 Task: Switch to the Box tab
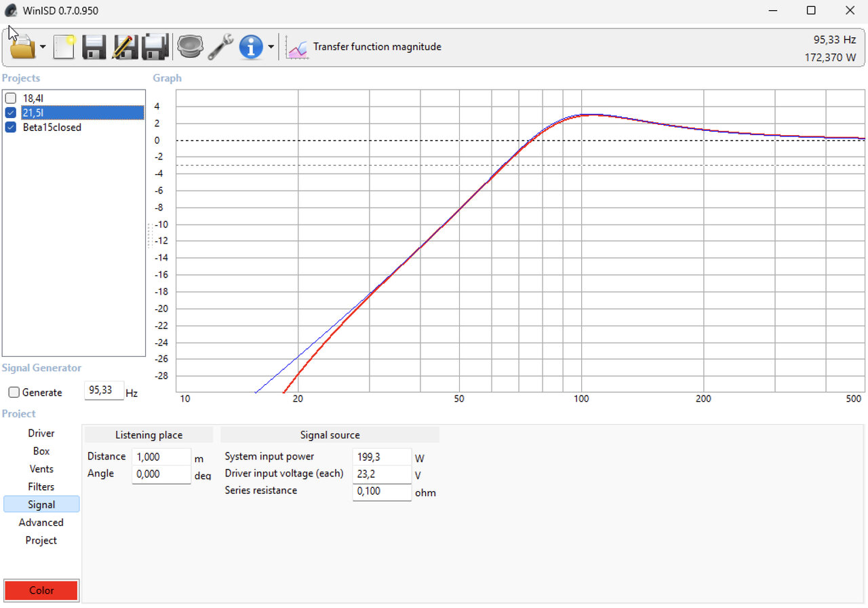(41, 451)
